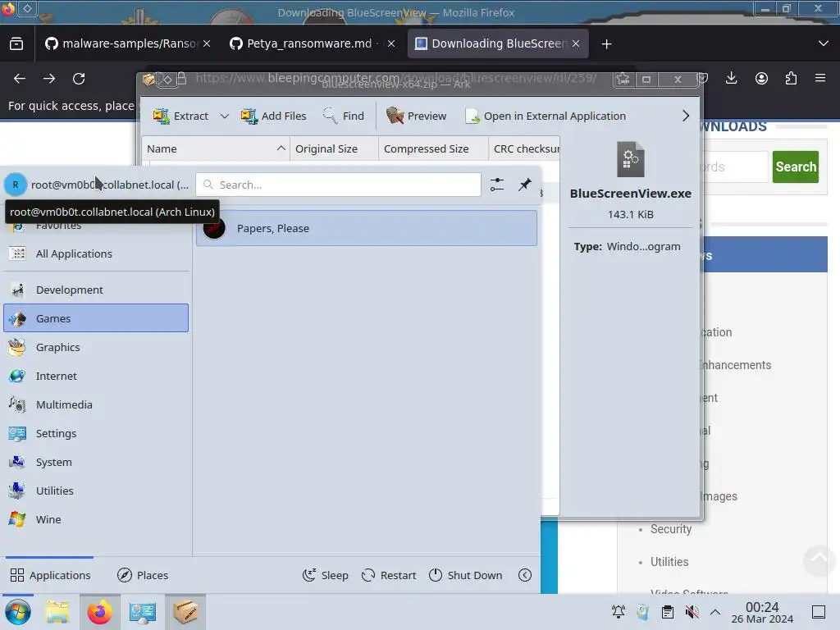The height and width of the screenshot is (630, 840).
Task: Click Firefox icon in taskbar
Action: click(x=100, y=612)
